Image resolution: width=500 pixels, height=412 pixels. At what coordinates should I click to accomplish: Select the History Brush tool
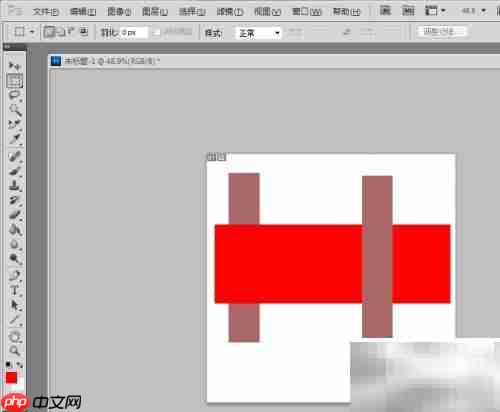(x=15, y=200)
